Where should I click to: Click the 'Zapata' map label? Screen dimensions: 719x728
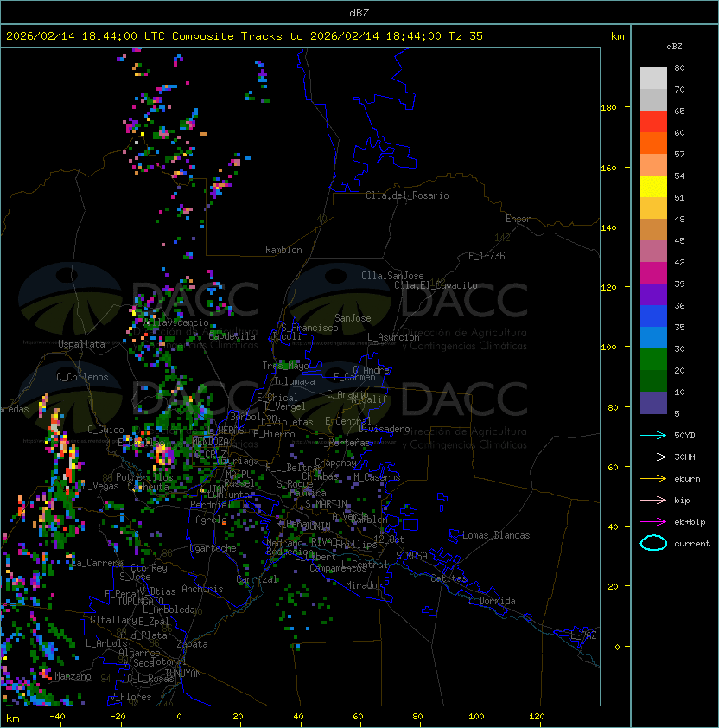click(x=192, y=644)
